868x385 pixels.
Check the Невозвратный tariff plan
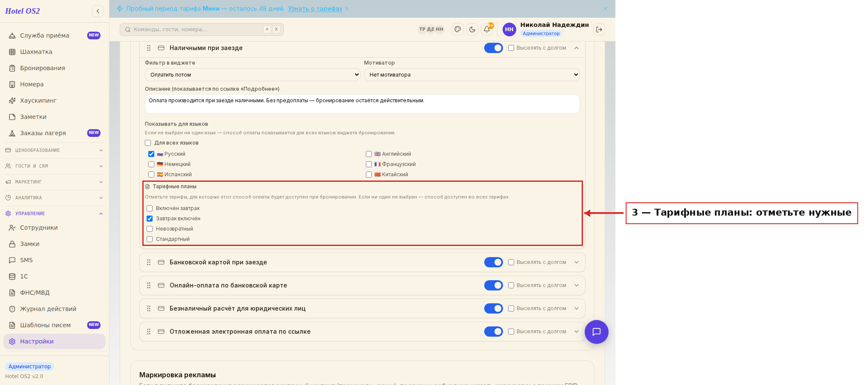(150, 229)
